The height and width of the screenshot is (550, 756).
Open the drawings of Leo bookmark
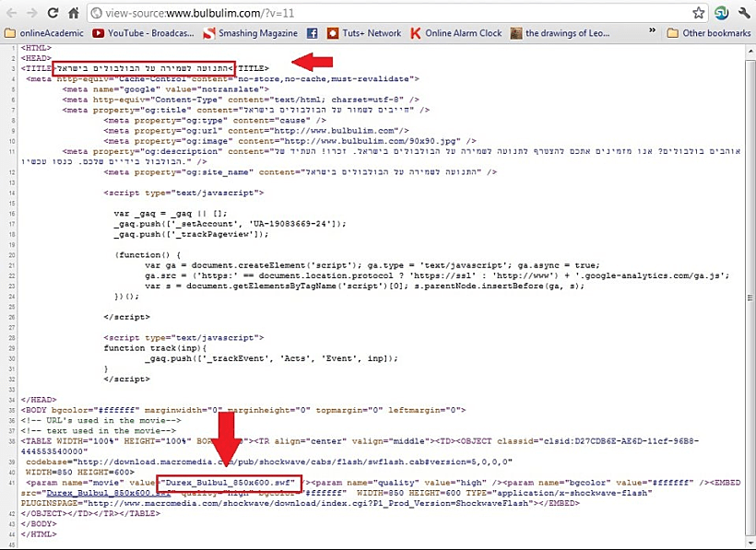[x=560, y=33]
